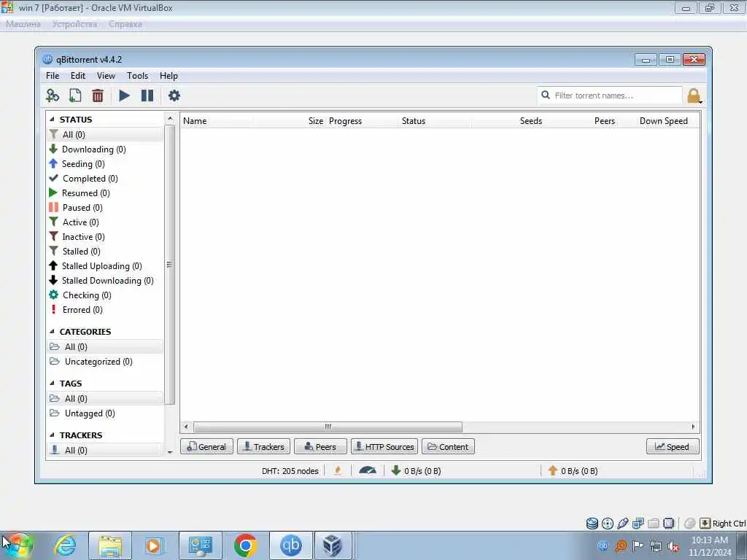Image resolution: width=747 pixels, height=560 pixels.
Task: Switch to the General tab
Action: [206, 447]
